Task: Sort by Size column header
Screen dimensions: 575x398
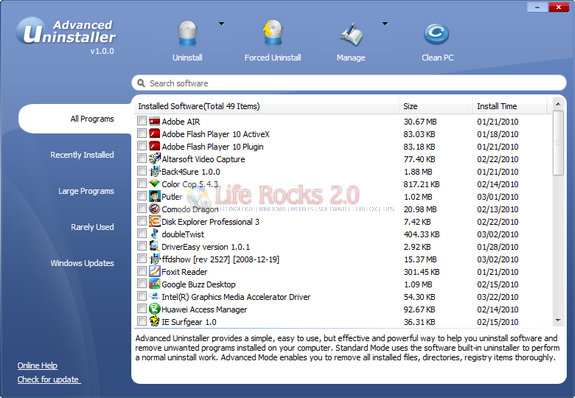Action: coord(436,106)
